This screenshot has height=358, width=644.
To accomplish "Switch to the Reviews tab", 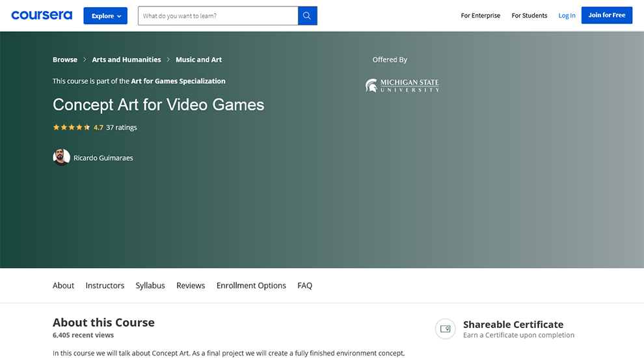I will coord(191,285).
